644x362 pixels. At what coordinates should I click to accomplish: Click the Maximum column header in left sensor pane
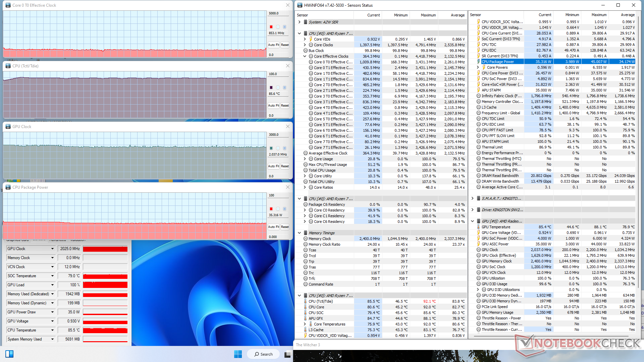tap(424, 15)
